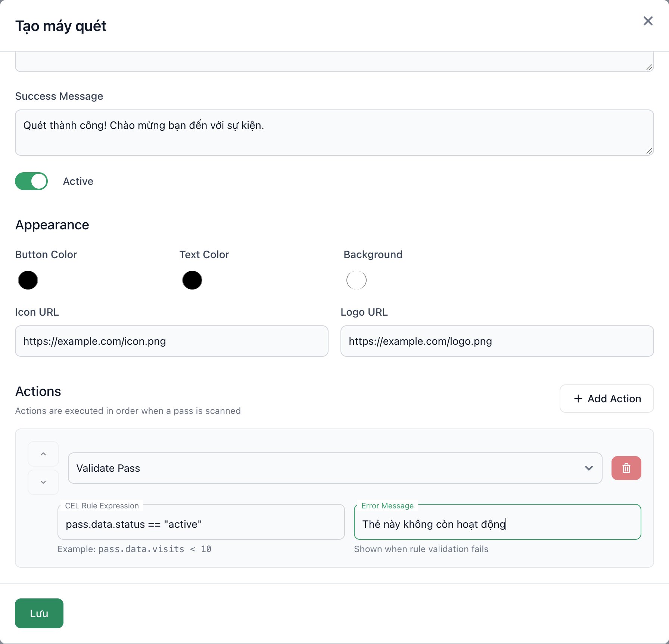Click the Logo URL input field
The height and width of the screenshot is (644, 669).
coord(497,341)
